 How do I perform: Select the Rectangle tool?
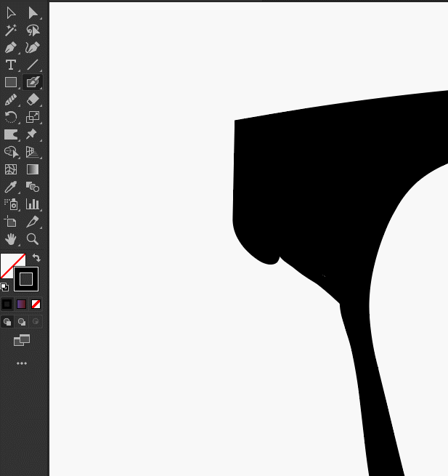(11, 82)
